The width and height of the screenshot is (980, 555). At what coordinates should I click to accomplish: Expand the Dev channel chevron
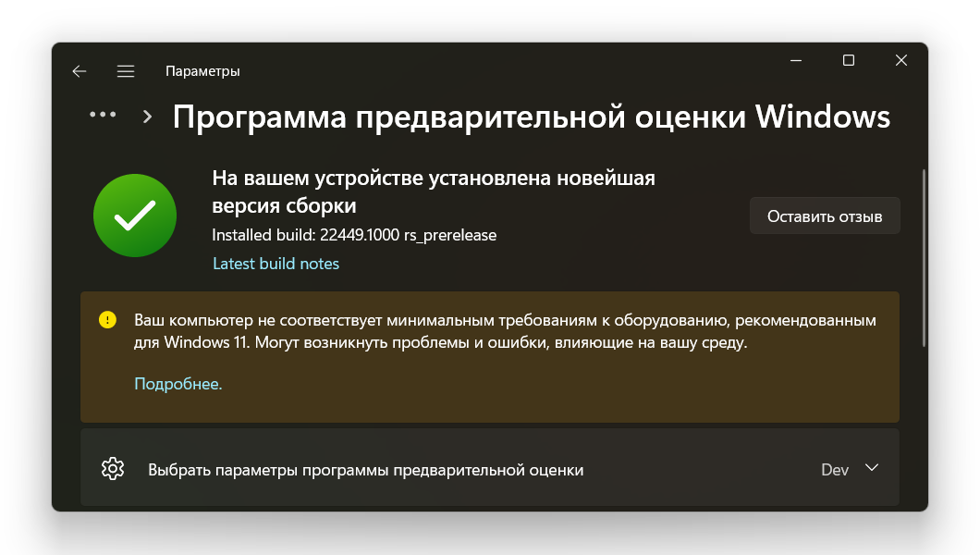point(872,468)
